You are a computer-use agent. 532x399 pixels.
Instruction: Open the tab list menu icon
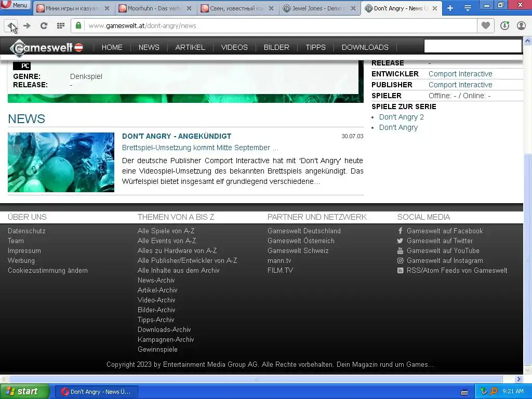click(468, 8)
